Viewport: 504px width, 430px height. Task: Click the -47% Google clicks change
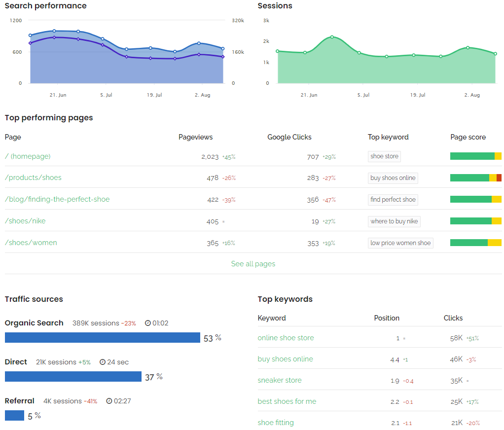[x=329, y=200]
